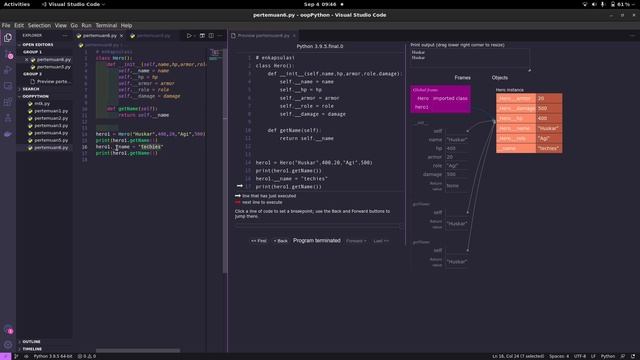Click the editor horizontal scrollbar
Image resolution: width=640 pixels, height=360 pixels.
coord(138,351)
